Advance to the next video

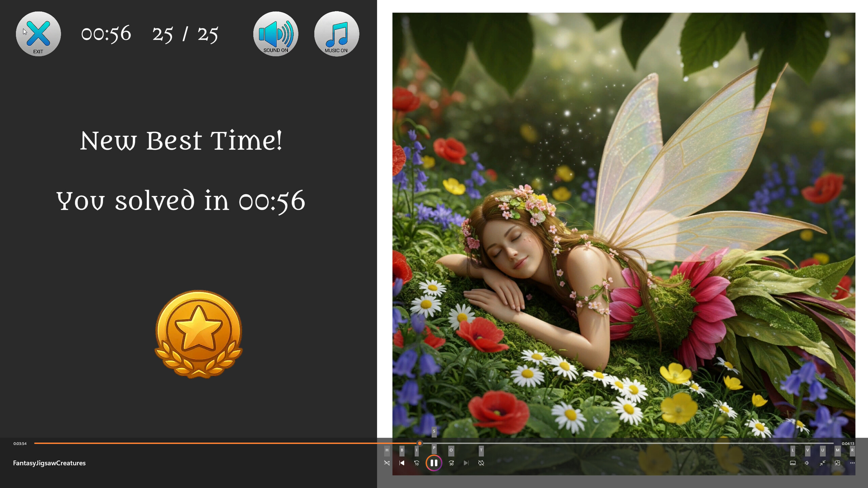click(x=466, y=463)
